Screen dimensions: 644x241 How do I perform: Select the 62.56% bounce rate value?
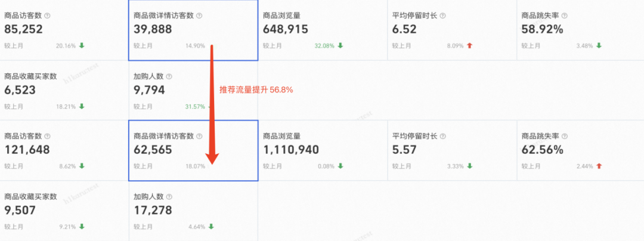(x=542, y=150)
